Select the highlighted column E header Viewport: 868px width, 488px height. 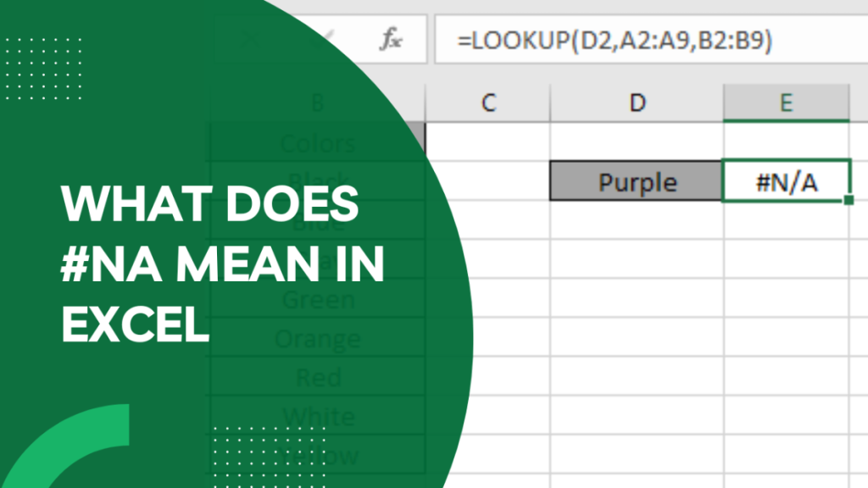(786, 103)
